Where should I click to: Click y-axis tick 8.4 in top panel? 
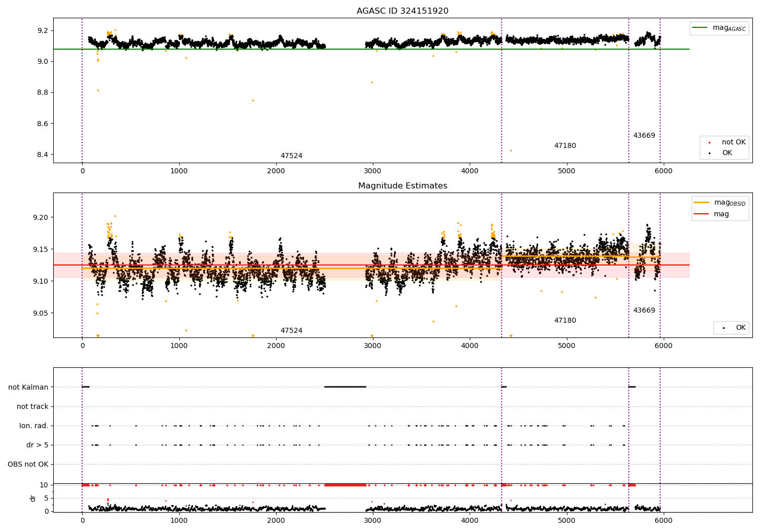coord(43,155)
